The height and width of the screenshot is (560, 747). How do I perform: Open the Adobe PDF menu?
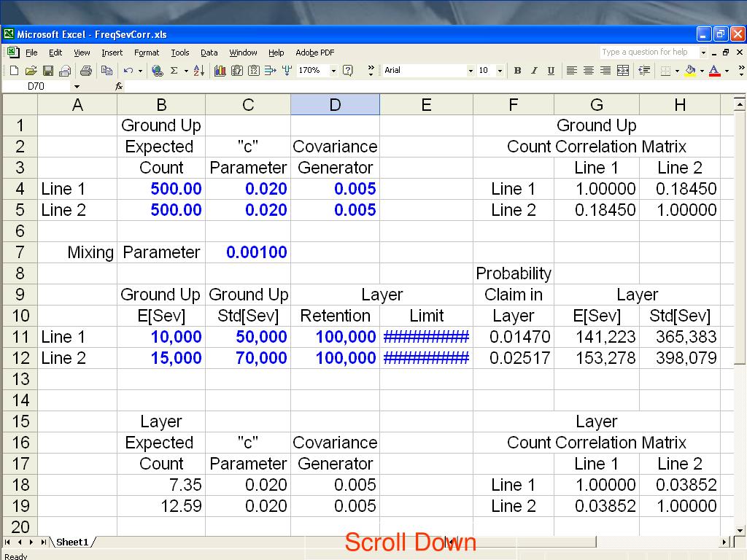[315, 52]
